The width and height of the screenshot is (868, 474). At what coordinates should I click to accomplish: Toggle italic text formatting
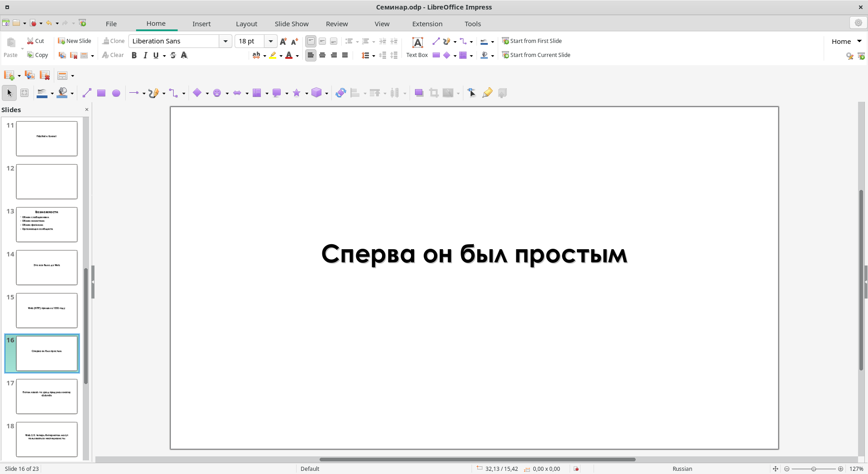point(145,55)
